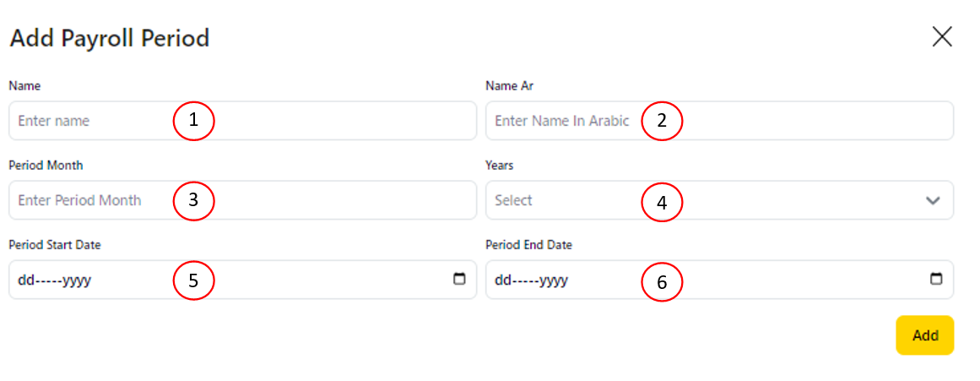Click the Add Payroll Period heading
This screenshot has height=381, width=980.
[x=109, y=38]
